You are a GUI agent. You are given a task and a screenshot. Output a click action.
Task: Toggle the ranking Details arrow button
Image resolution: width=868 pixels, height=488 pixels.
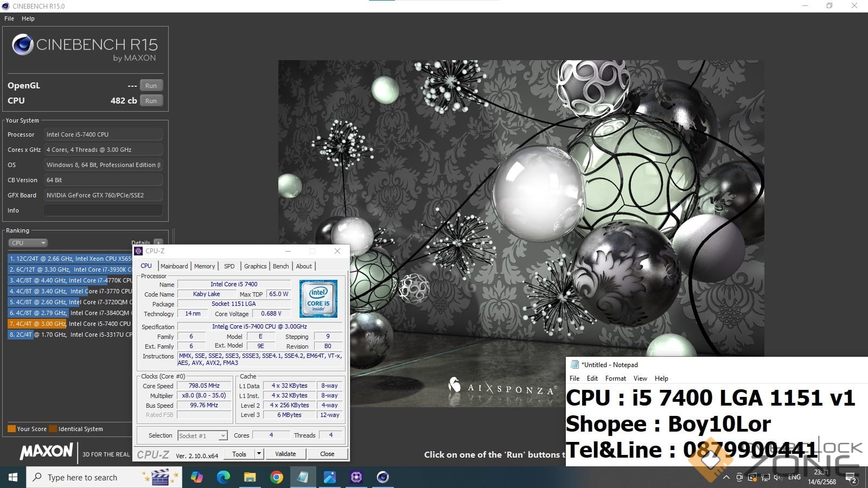(158, 242)
